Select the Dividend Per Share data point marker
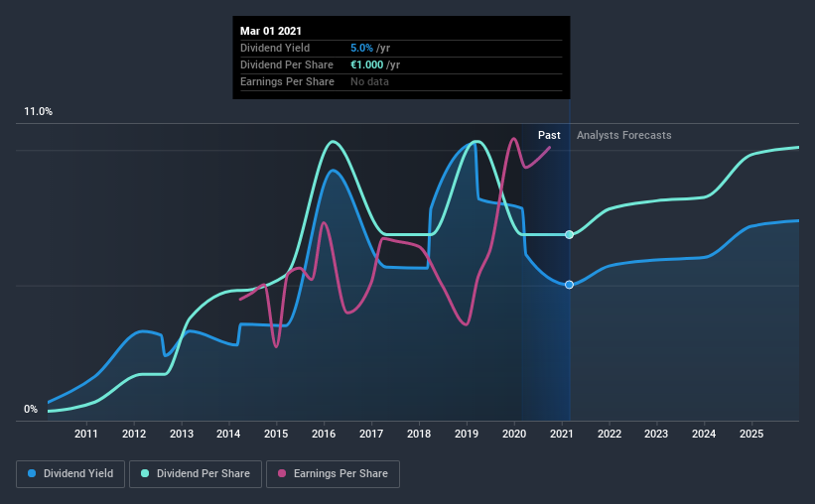Screen dimensions: 815x504 [569, 234]
